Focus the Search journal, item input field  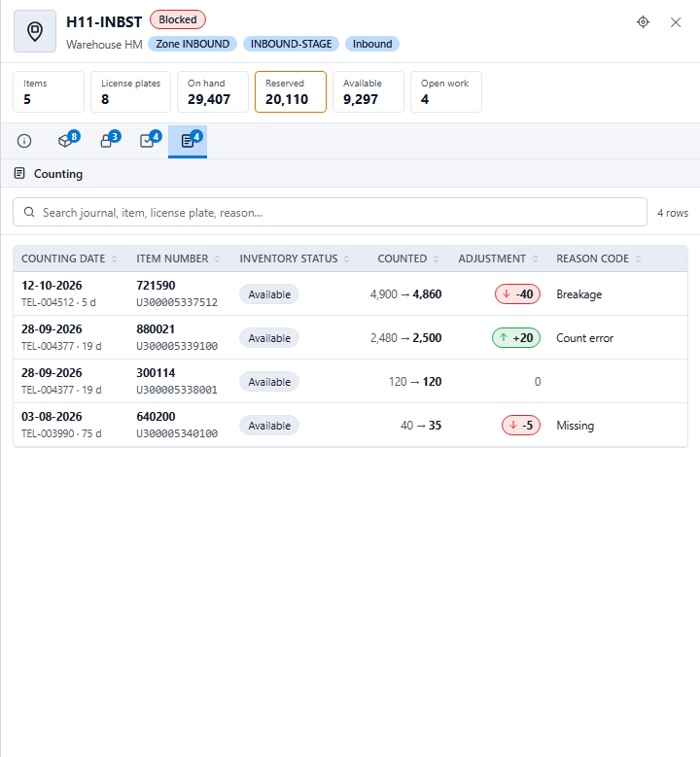330,212
